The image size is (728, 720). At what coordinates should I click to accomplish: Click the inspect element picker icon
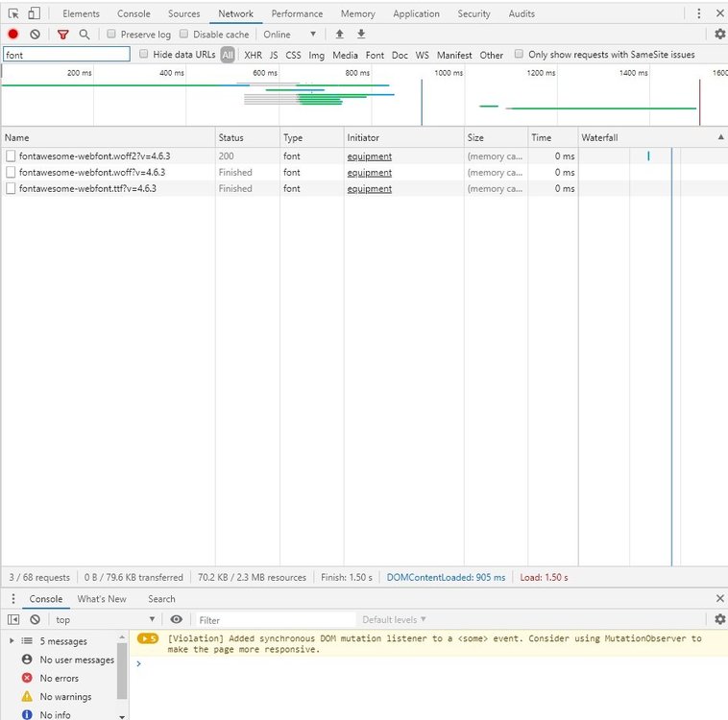pyautogui.click(x=13, y=13)
